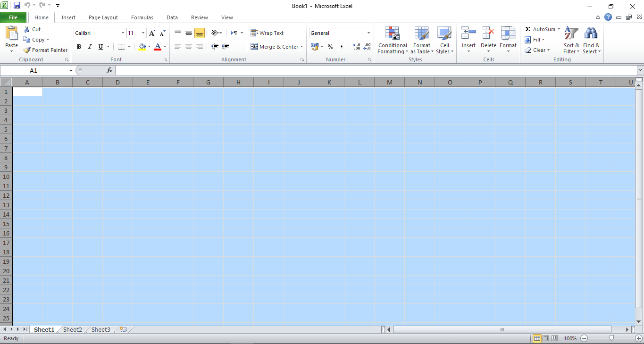Toggle Bold formatting
Image resolution: width=644 pixels, height=344 pixels.
[79, 47]
